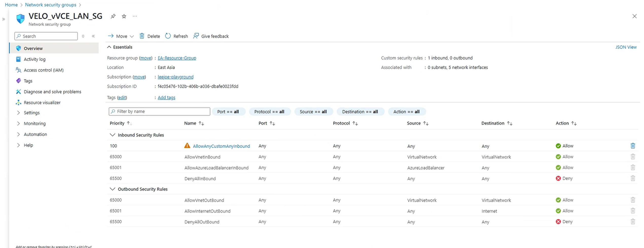644x248 pixels.
Task: Collapse the Inbound Security Rules group
Action: [112, 135]
